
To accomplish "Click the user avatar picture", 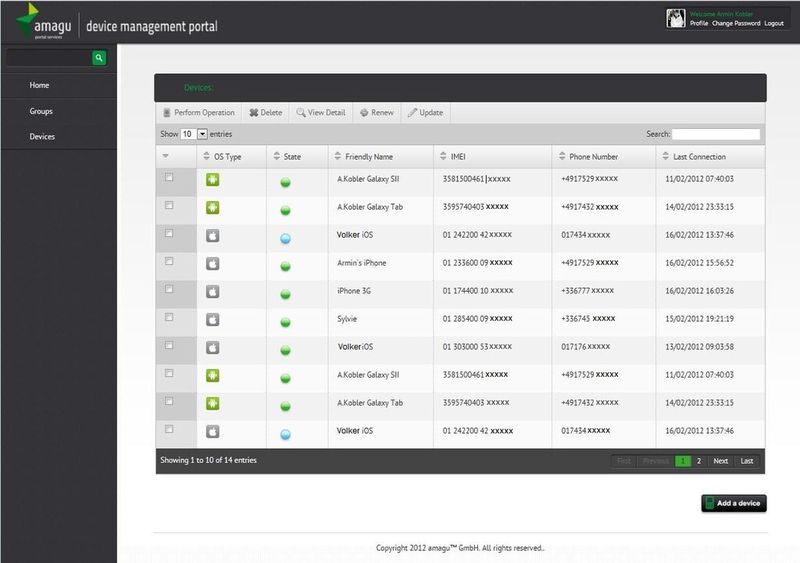I will (676, 19).
